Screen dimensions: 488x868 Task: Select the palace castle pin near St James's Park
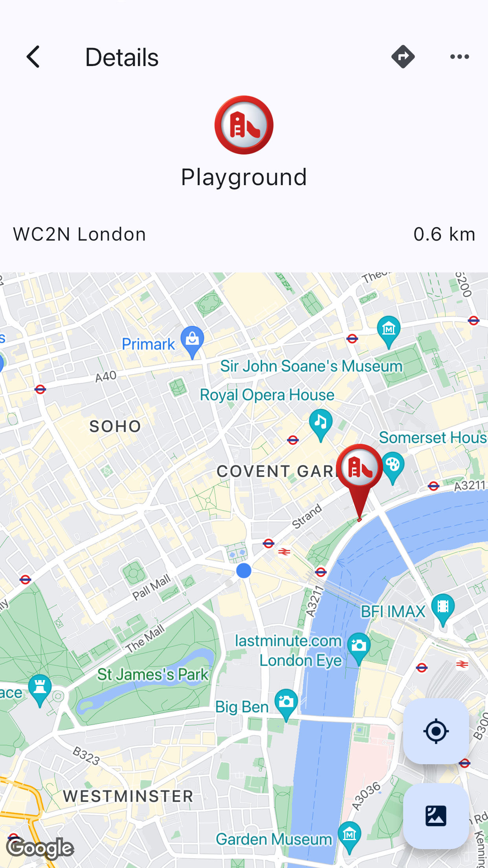point(40,690)
